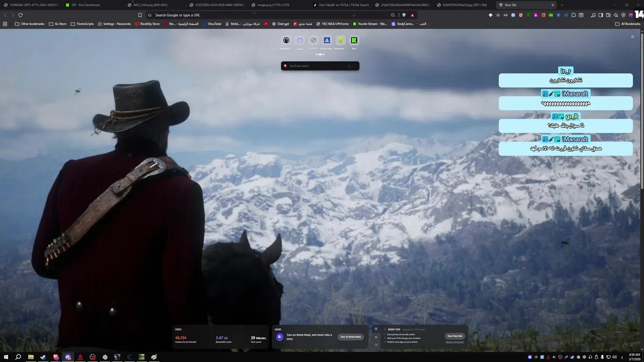Click the 39 Minutes time saved stat
The height and width of the screenshot is (362, 644).
[x=258, y=339]
